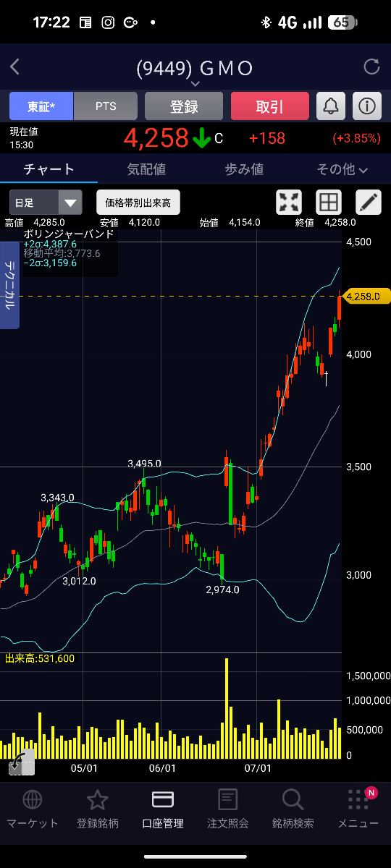Tap the 06/01 date axis label

pos(161,768)
